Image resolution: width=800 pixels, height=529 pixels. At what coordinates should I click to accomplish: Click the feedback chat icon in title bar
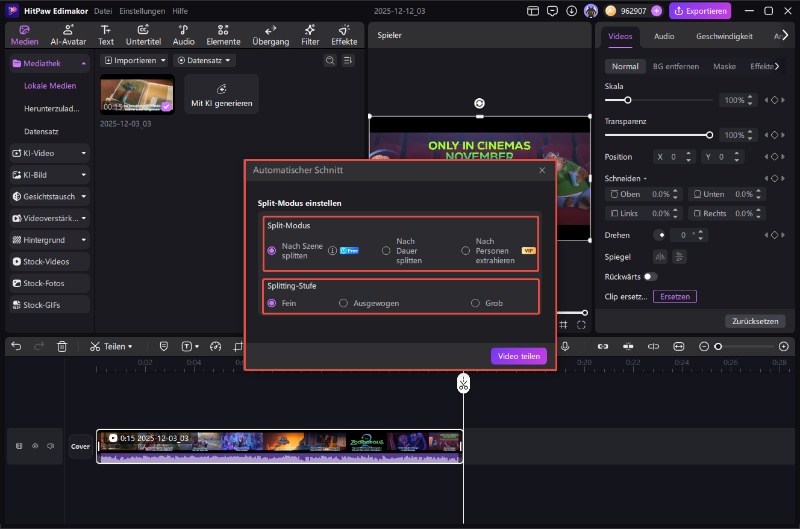[x=552, y=11]
